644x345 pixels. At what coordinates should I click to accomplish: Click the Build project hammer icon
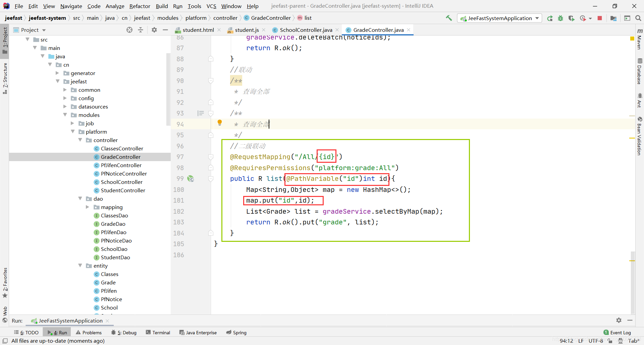449,18
